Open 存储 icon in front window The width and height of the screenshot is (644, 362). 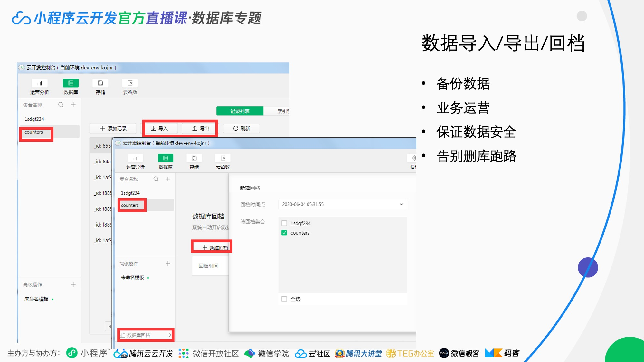[194, 158]
